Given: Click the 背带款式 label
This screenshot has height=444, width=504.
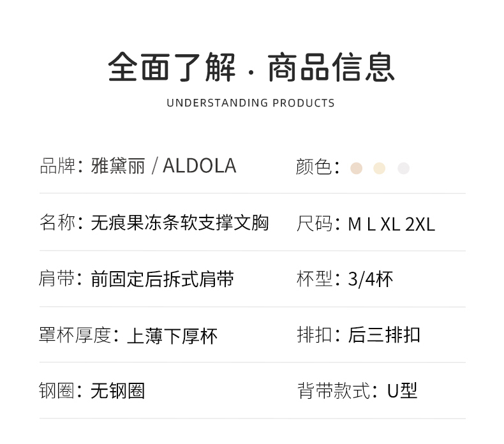Looking at the screenshot, I should [334, 390].
